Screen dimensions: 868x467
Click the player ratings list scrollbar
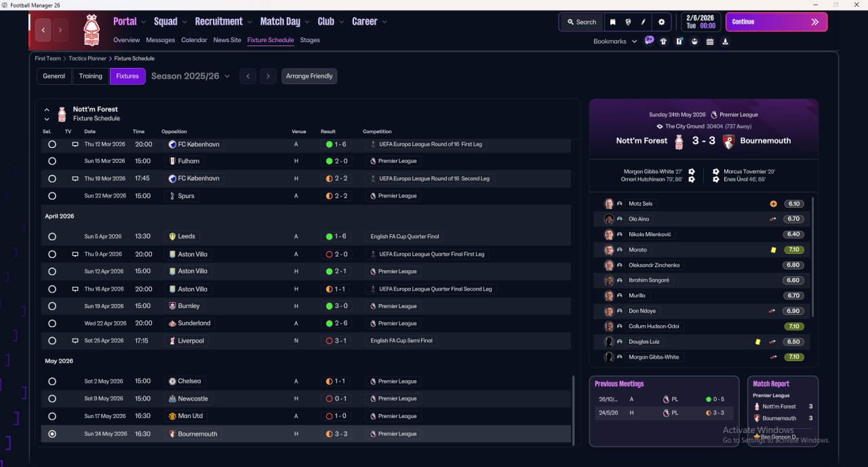click(812, 257)
